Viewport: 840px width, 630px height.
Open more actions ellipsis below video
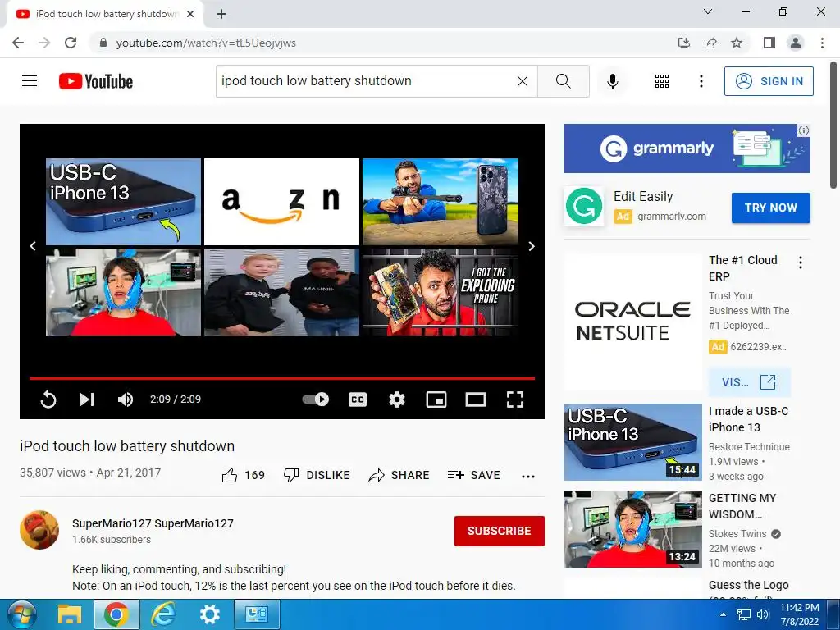pyautogui.click(x=528, y=477)
